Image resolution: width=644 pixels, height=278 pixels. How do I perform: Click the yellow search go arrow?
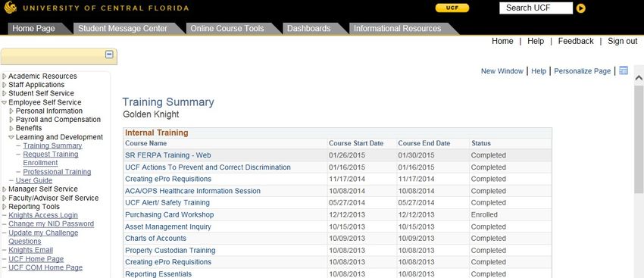point(581,8)
